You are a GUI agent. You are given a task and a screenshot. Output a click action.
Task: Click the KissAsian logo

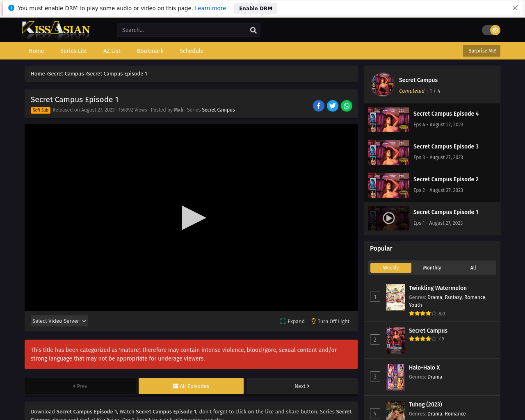pyautogui.click(x=56, y=30)
